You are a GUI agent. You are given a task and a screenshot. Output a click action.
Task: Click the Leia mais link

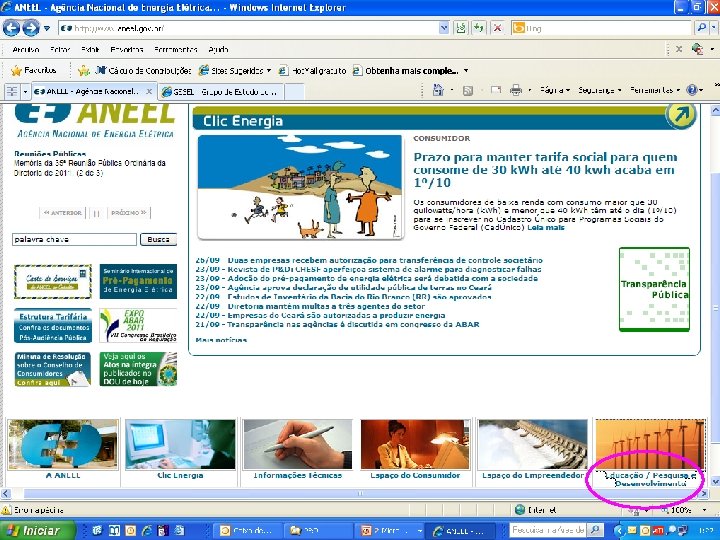click(x=546, y=228)
